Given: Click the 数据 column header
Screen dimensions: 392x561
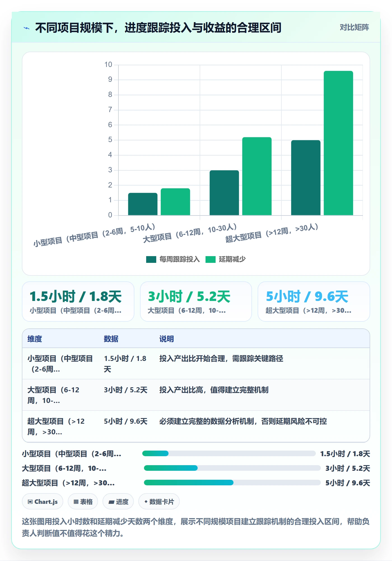Looking at the screenshot, I should [x=111, y=339].
